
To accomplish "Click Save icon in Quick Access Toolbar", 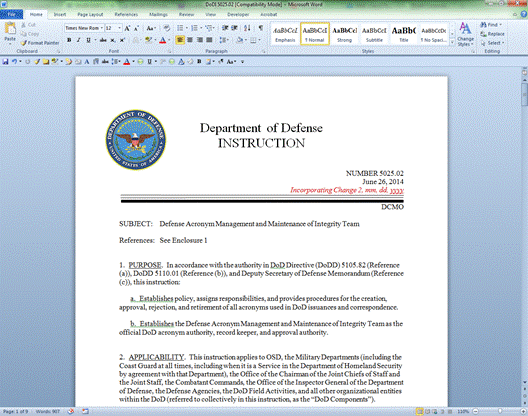I will pos(5,62).
